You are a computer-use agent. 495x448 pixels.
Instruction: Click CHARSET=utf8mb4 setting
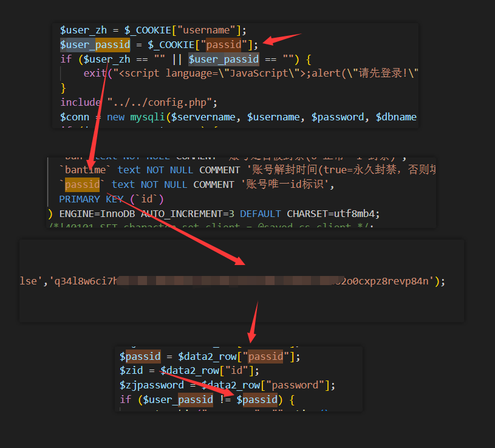point(330,214)
